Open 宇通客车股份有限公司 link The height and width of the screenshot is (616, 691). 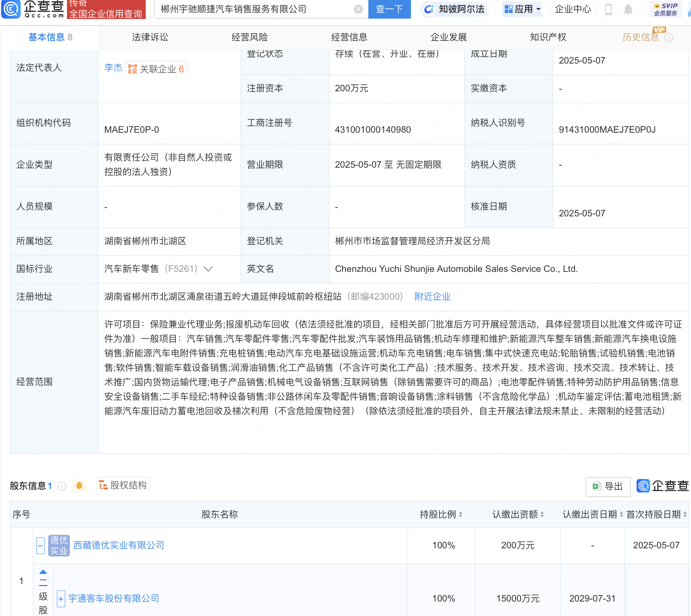114,599
